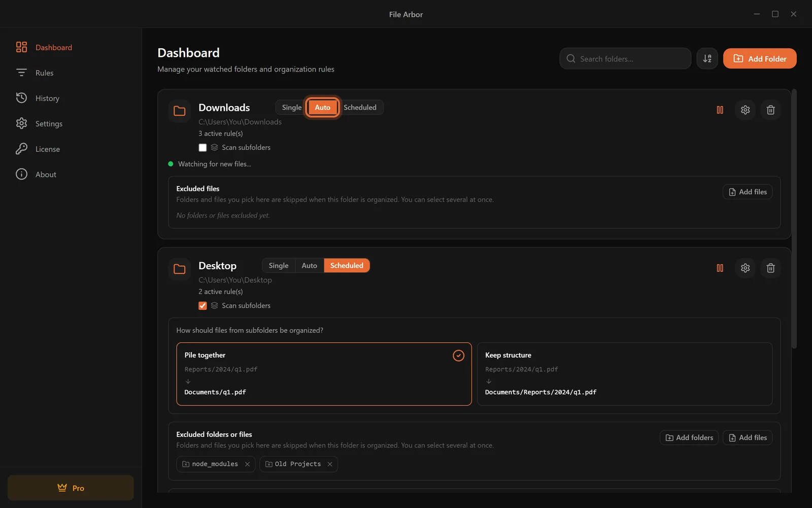Switch Downloads to Scheduled mode
This screenshot has height=508, width=812.
pos(360,107)
